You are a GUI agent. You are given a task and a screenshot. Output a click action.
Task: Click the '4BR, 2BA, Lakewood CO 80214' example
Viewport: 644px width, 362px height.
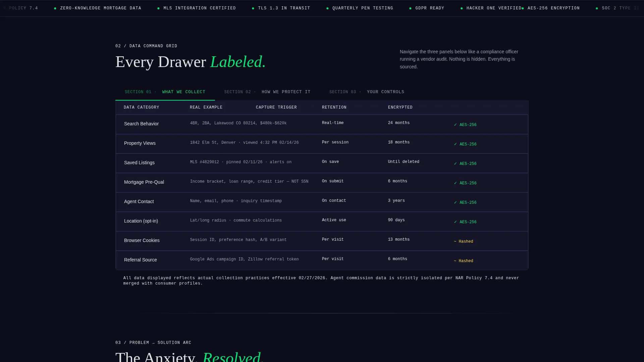pyautogui.click(x=238, y=123)
